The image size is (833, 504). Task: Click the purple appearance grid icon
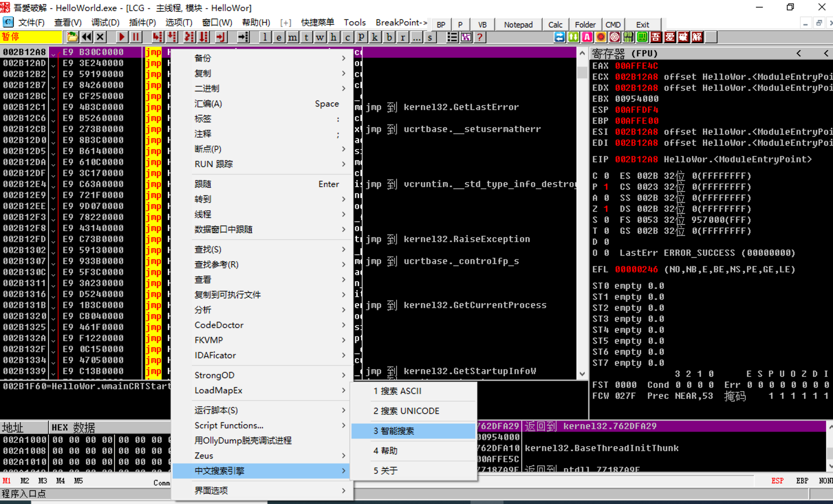(x=466, y=37)
